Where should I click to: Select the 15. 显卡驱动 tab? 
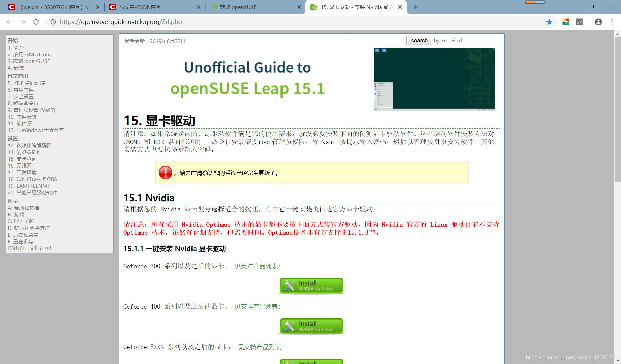pyautogui.click(x=356, y=7)
